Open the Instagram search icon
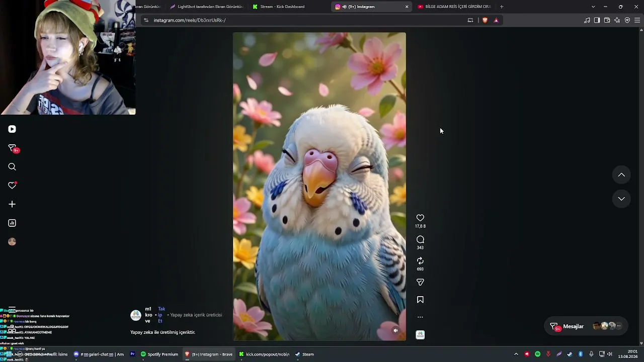Image resolution: width=644 pixels, height=362 pixels. (x=12, y=167)
